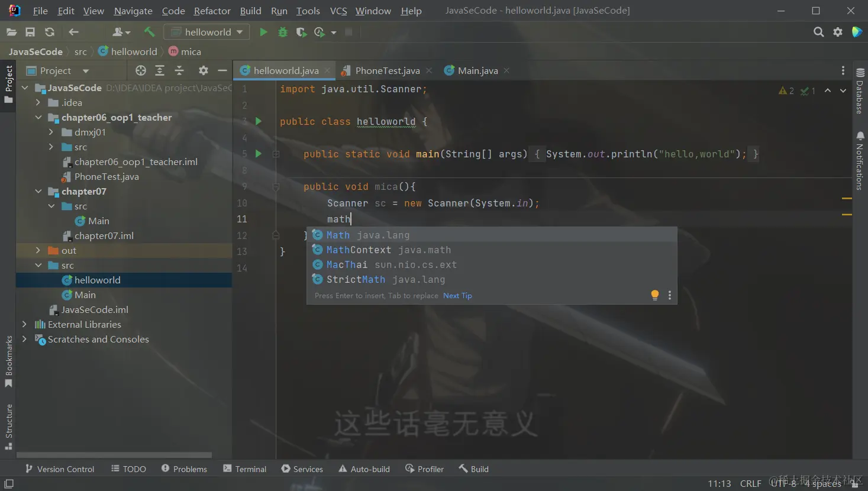Collapse chapter06_oop1_teacher module

pyautogui.click(x=38, y=117)
